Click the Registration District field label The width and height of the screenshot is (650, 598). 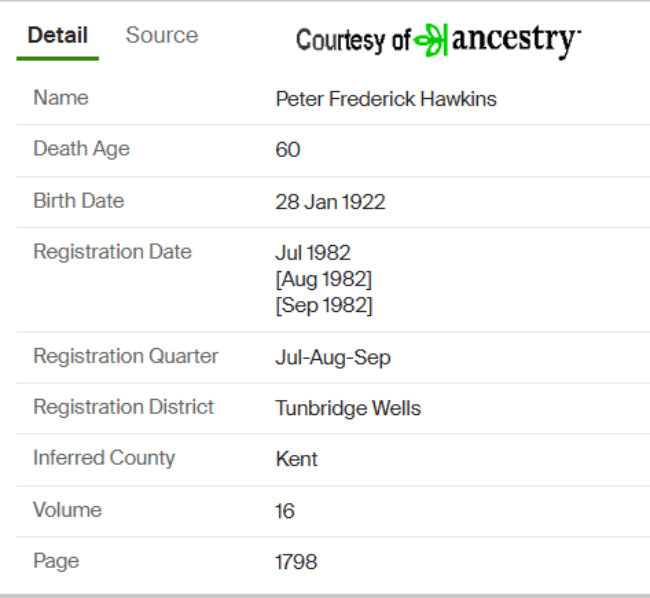pyautogui.click(x=124, y=407)
